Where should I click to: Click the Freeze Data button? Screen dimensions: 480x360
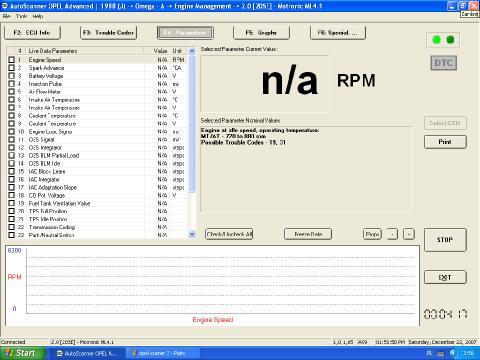click(308, 234)
